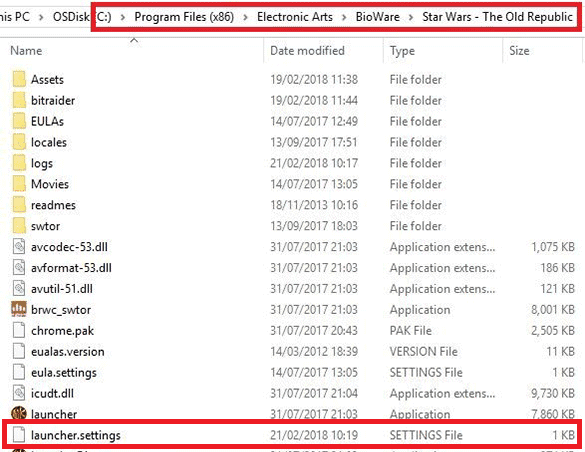Screen dimensions: 585x452
Task: Expand chevron after Electronic Arts breadcrumb
Action: click(344, 17)
